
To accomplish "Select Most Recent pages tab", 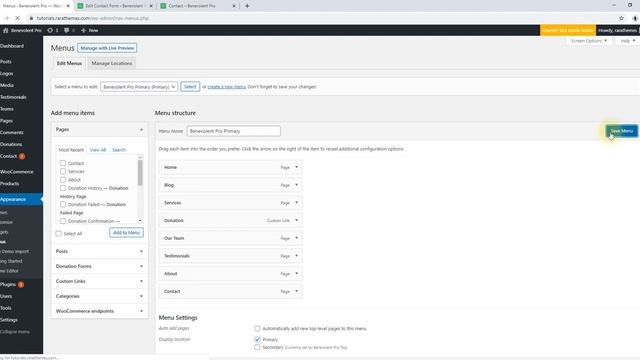I will (x=71, y=150).
